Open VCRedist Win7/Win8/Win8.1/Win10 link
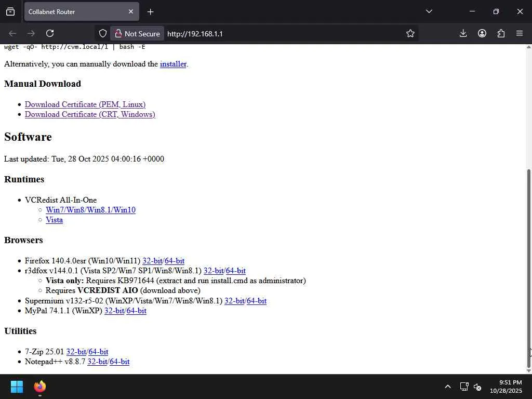The image size is (532, 399). 90,210
